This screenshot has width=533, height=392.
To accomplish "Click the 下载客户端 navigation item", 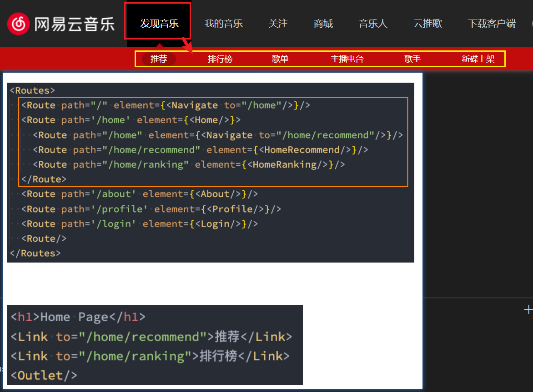I will 492,24.
